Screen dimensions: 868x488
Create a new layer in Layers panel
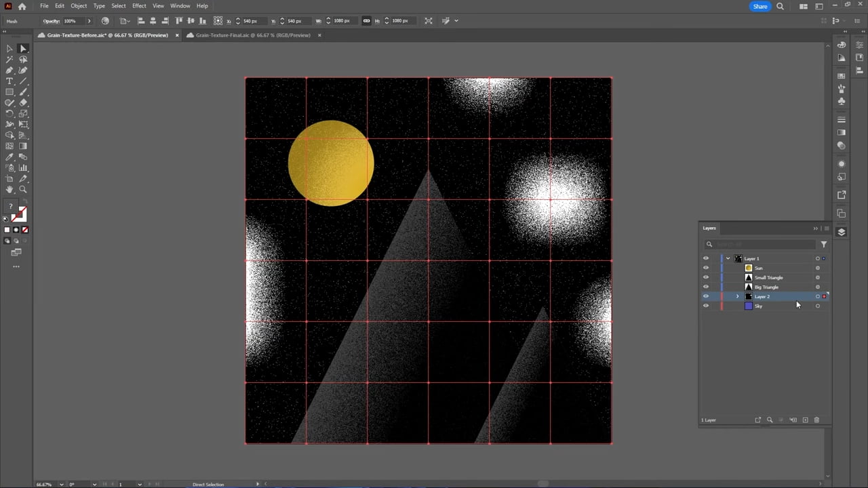805,420
